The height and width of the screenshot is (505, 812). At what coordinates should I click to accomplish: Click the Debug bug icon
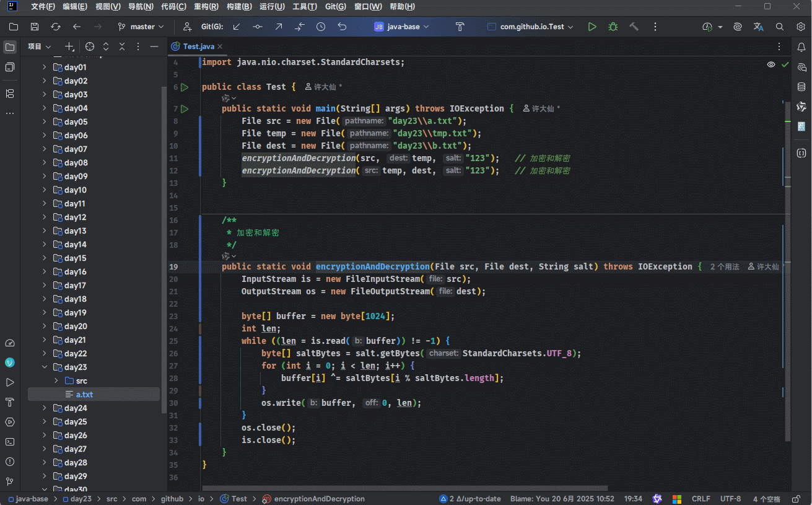(613, 27)
